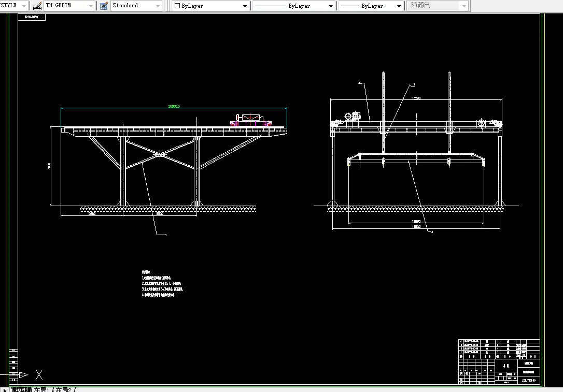
Task: Click the layout tab scroll arrow
Action: point(5,390)
